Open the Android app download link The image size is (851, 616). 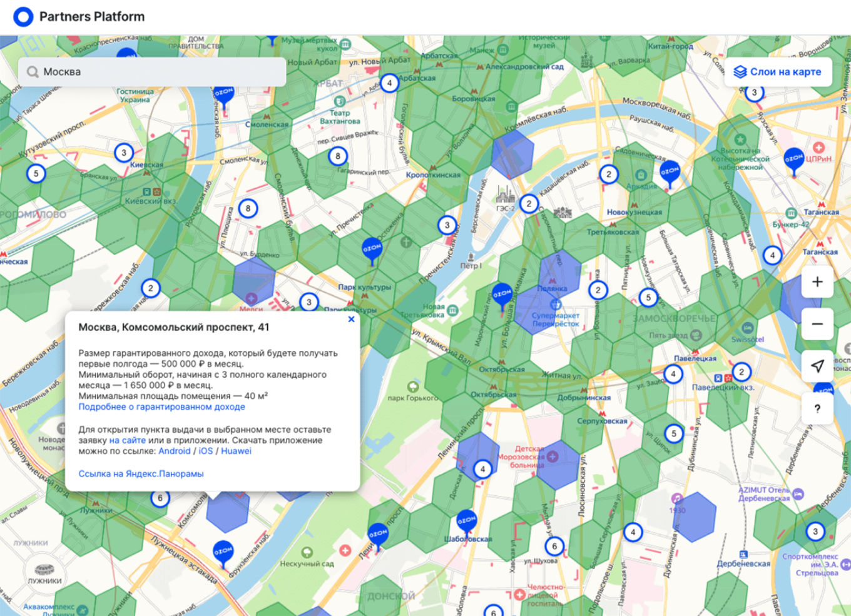(x=174, y=451)
